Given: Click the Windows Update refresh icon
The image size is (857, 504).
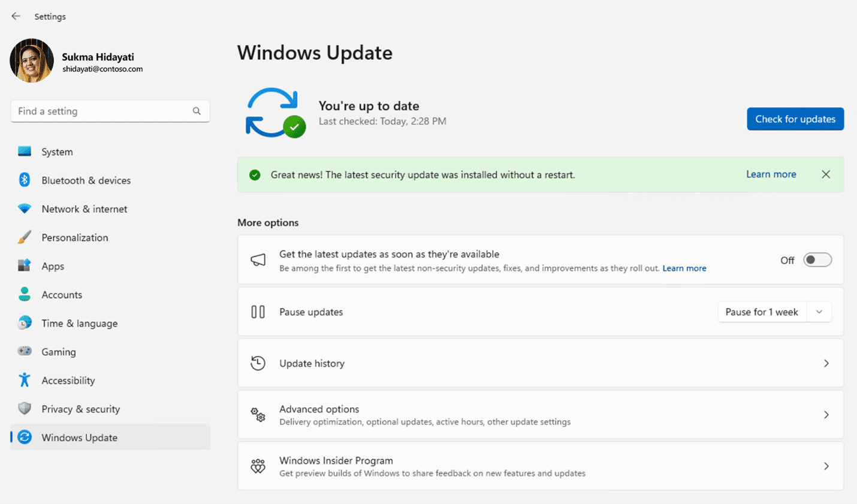Looking at the screenshot, I should tap(25, 437).
